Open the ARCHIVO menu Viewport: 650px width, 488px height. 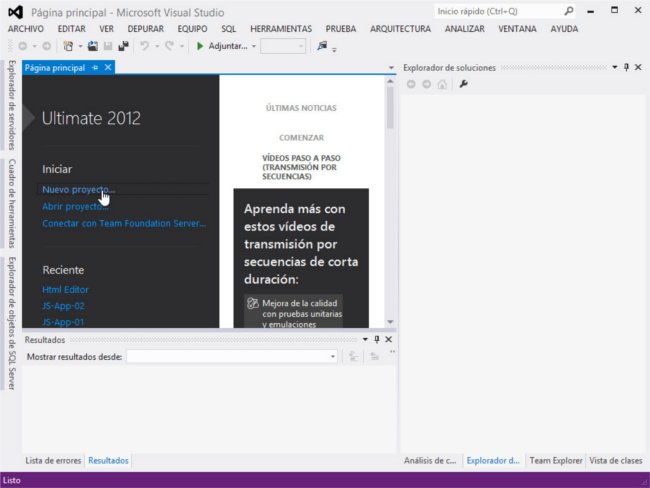coord(26,29)
